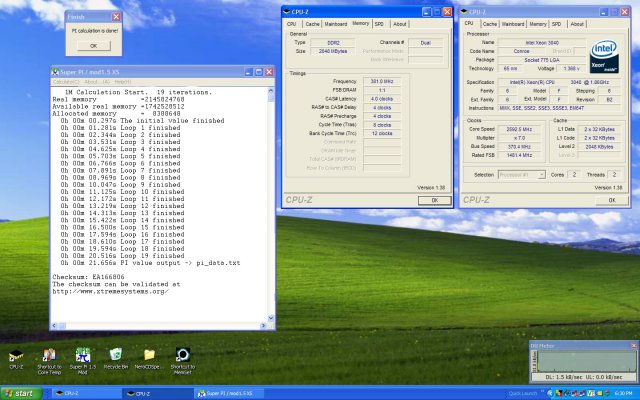Click the xtremesystems.org URL text in Super PI
Screen dimensions: 640x400
coord(111,291)
